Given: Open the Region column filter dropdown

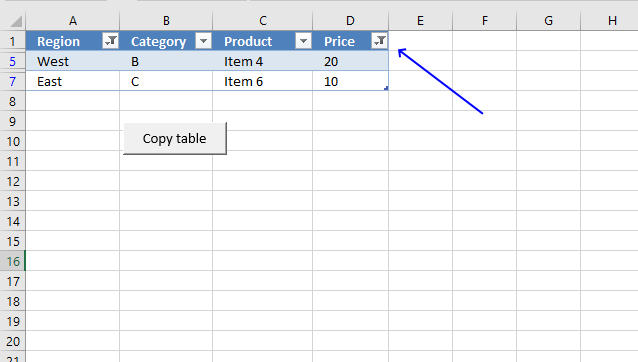Looking at the screenshot, I should 111,41.
